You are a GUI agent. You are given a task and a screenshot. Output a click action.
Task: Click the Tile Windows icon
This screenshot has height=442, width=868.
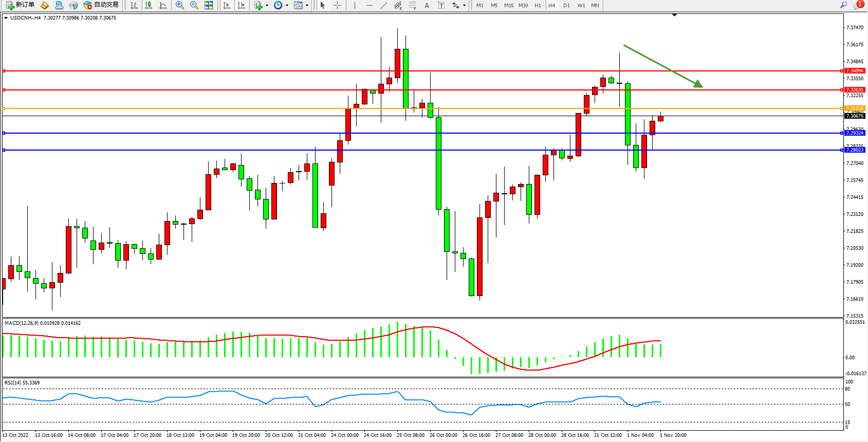pos(209,5)
